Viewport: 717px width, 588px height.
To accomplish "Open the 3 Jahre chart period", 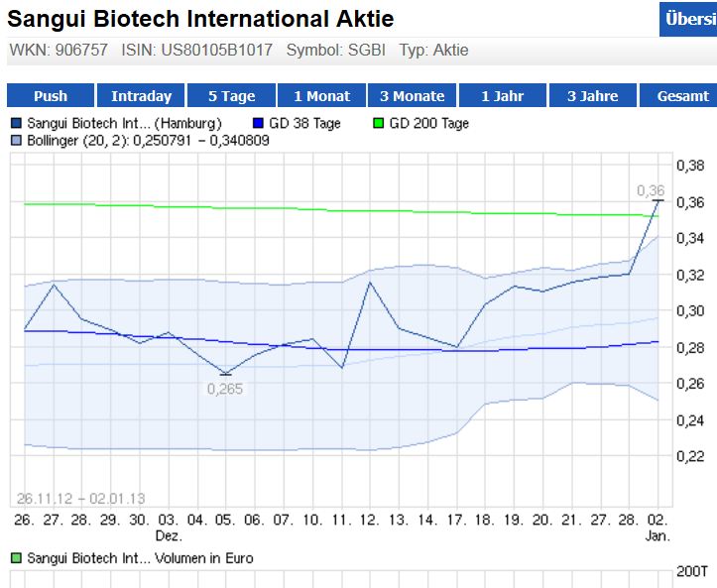I will 592,96.
